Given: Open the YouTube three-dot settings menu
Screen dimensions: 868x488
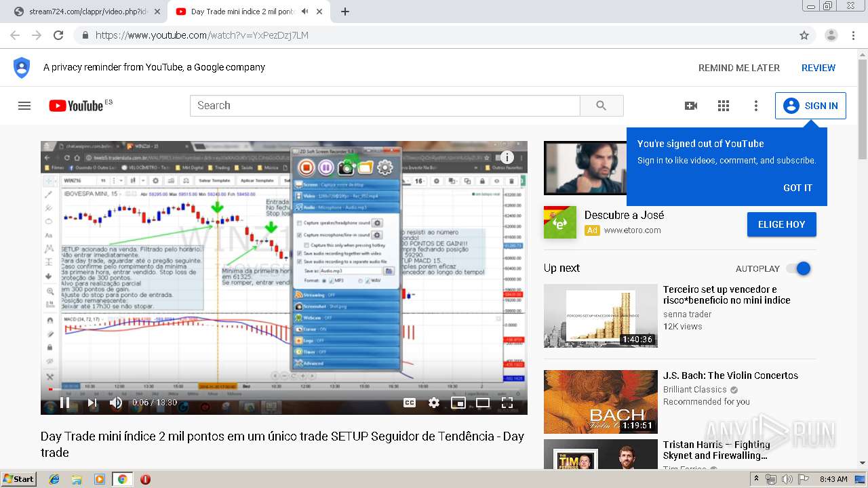Looking at the screenshot, I should [756, 106].
